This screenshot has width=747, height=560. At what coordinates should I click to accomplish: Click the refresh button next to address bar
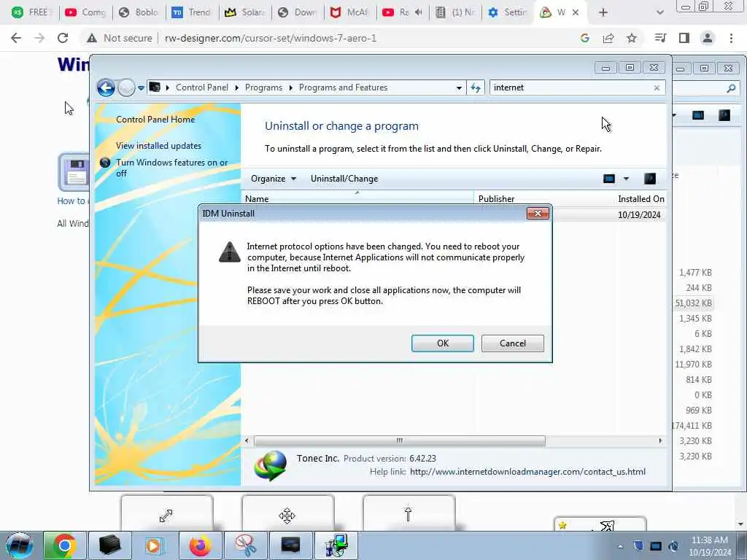476,87
